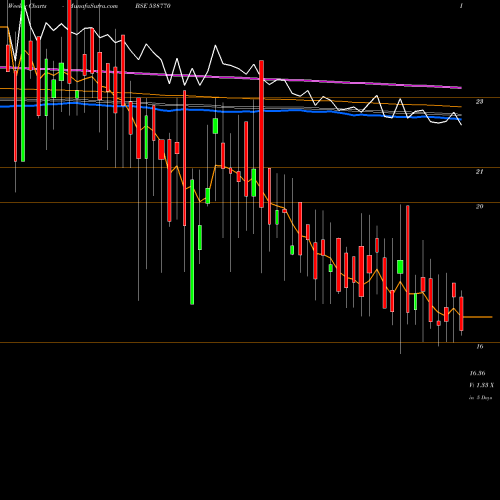Select the 23 price axis label
The image size is (500, 500).
pos(479,102)
